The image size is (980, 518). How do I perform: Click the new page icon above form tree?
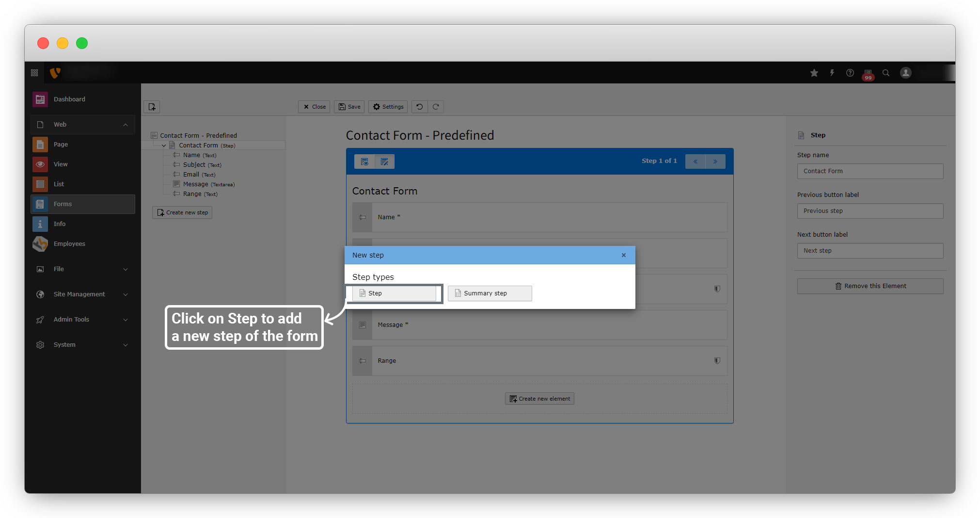pyautogui.click(x=152, y=107)
